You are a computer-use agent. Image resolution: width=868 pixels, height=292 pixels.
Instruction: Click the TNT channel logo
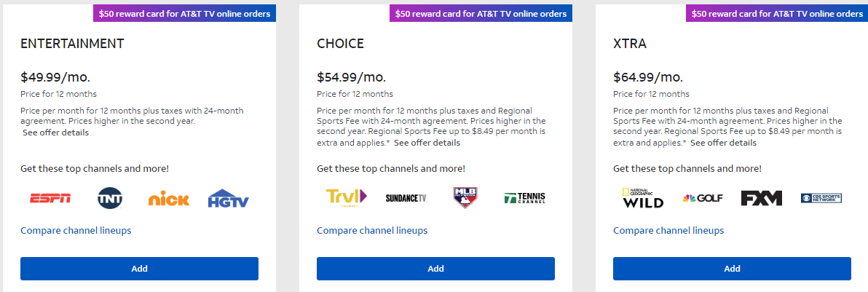[x=111, y=198]
